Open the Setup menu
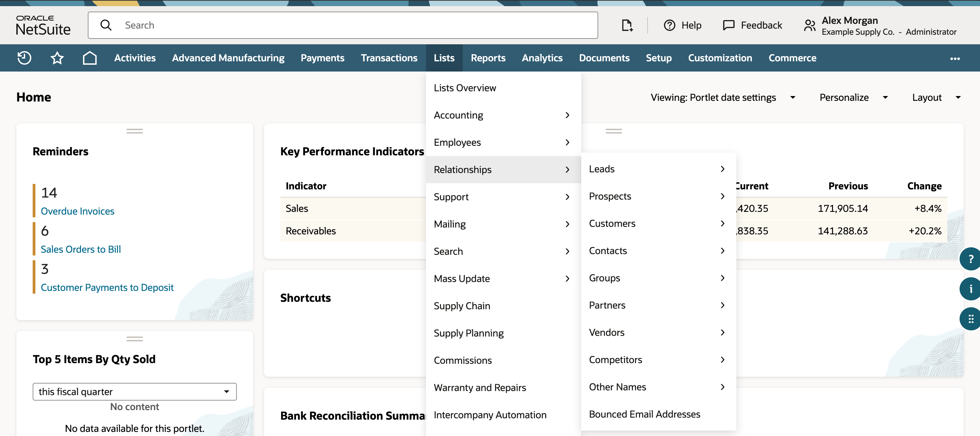 tap(658, 58)
